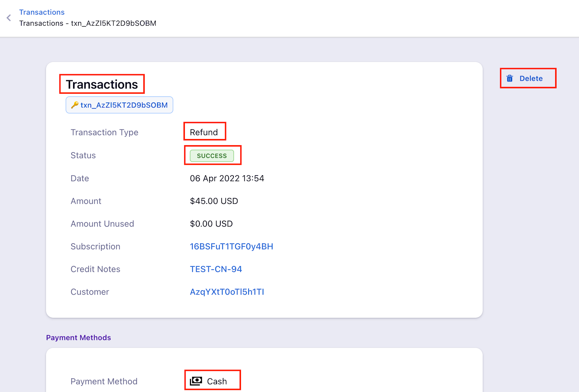Open credit note TEST-CN-94

click(x=216, y=269)
